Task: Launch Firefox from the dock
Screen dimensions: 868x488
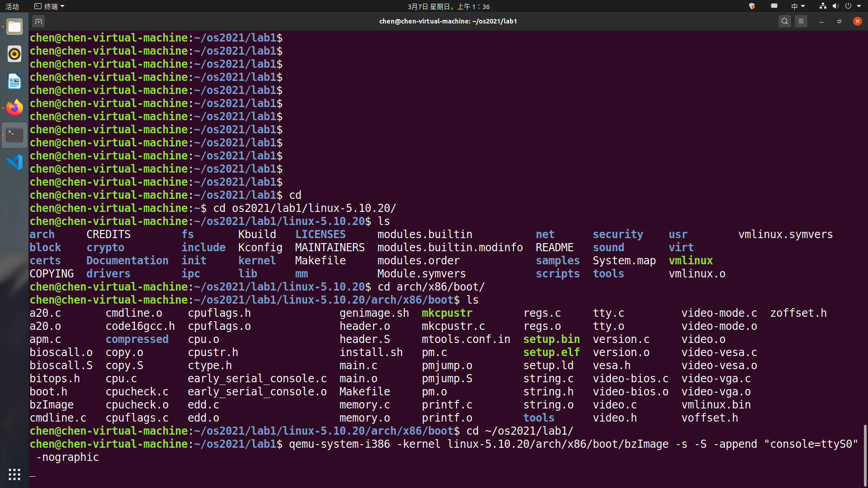Action: (14, 108)
